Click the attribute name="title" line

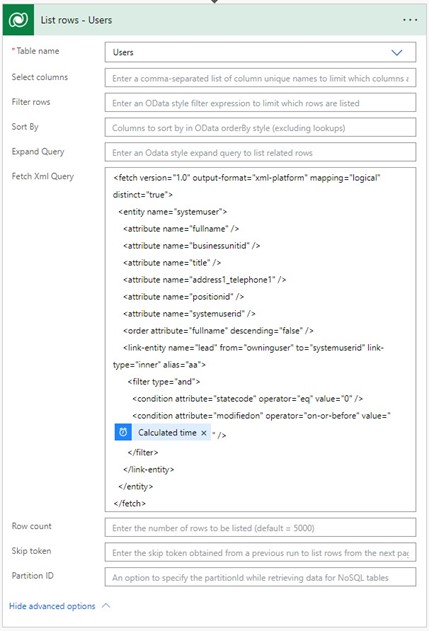point(172,262)
